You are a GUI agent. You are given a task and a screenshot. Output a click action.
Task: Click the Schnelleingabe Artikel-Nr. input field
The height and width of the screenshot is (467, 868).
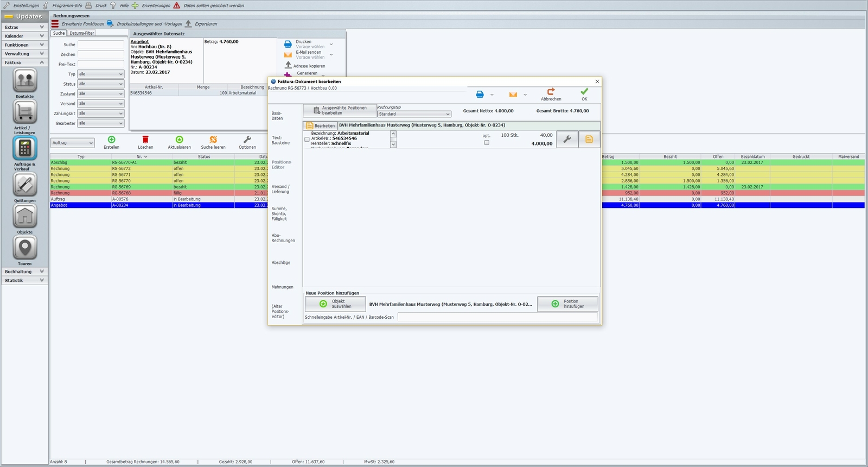498,317
